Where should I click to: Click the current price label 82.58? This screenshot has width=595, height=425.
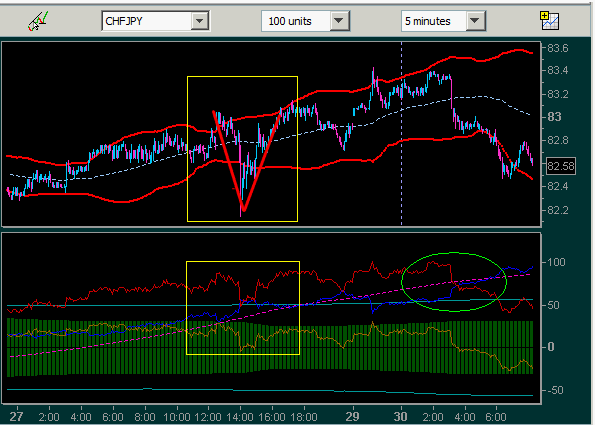[561, 166]
